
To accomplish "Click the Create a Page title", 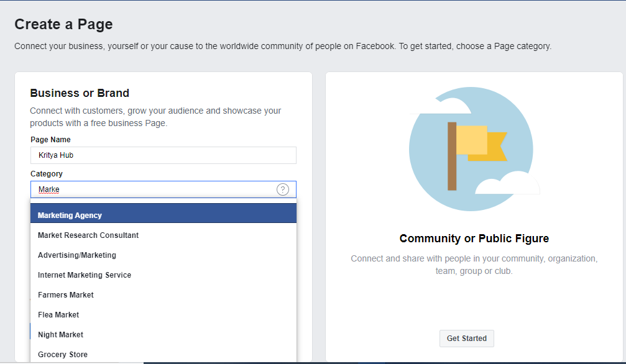I will click(x=63, y=24).
